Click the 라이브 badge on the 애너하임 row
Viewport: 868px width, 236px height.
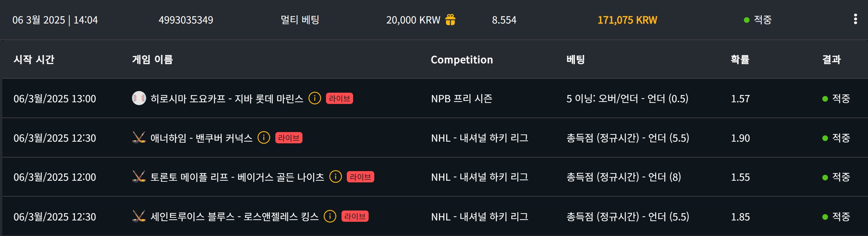(289, 138)
